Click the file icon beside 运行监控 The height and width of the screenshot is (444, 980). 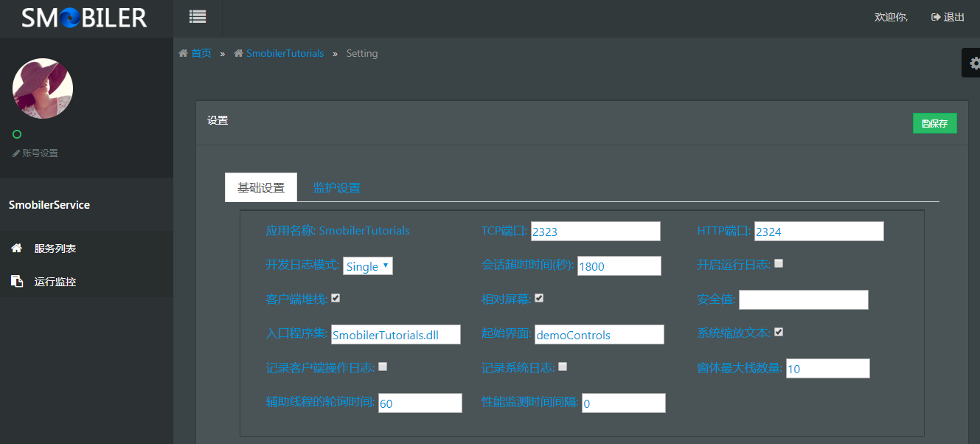click(x=16, y=281)
